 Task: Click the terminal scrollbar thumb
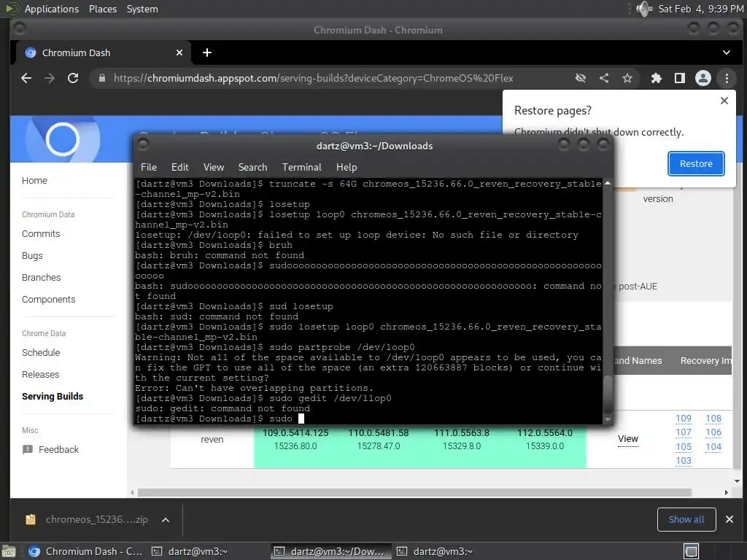click(x=608, y=394)
